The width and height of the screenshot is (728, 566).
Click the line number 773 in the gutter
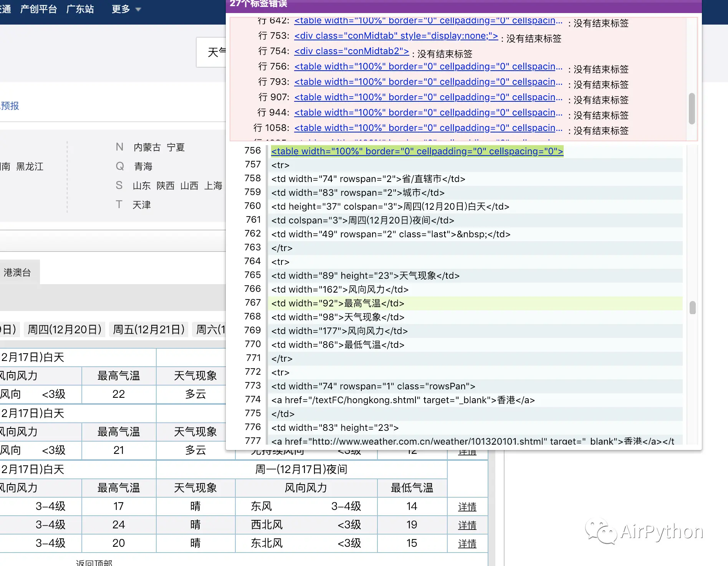coord(253,386)
